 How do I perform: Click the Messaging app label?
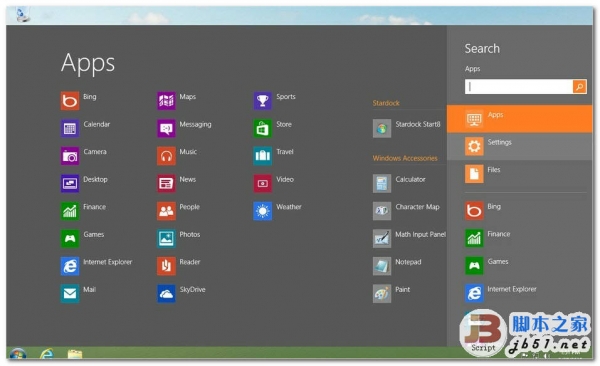click(x=195, y=124)
